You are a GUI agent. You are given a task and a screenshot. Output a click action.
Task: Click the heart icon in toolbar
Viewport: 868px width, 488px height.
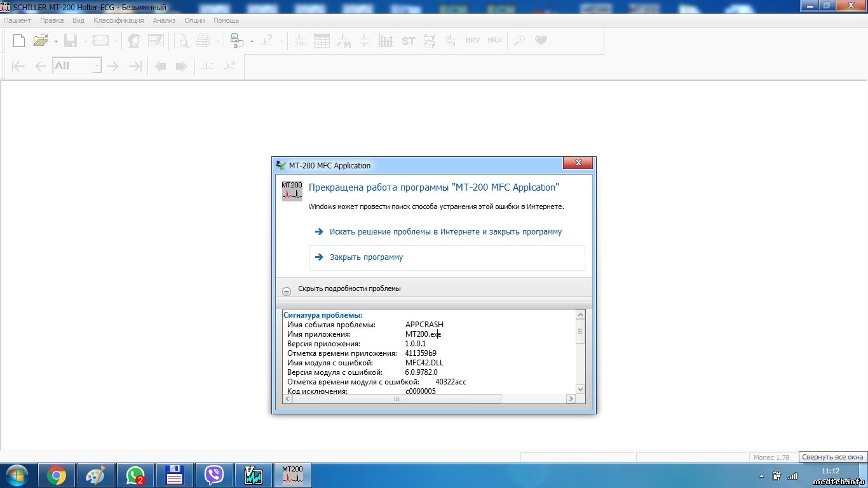[541, 41]
